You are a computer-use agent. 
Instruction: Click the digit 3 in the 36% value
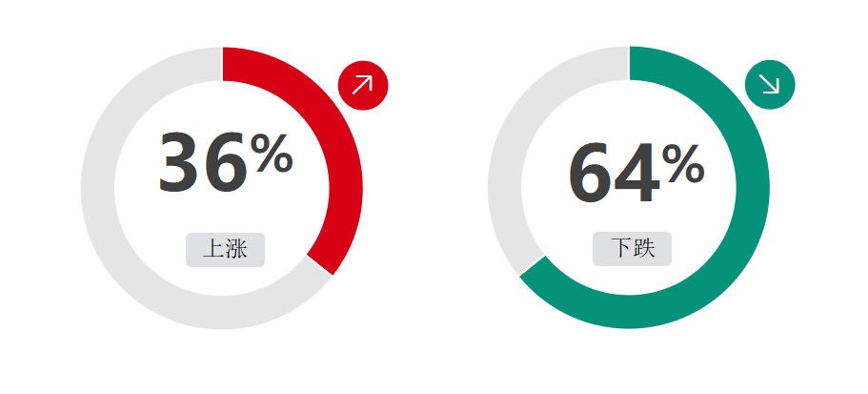pyautogui.click(x=180, y=163)
